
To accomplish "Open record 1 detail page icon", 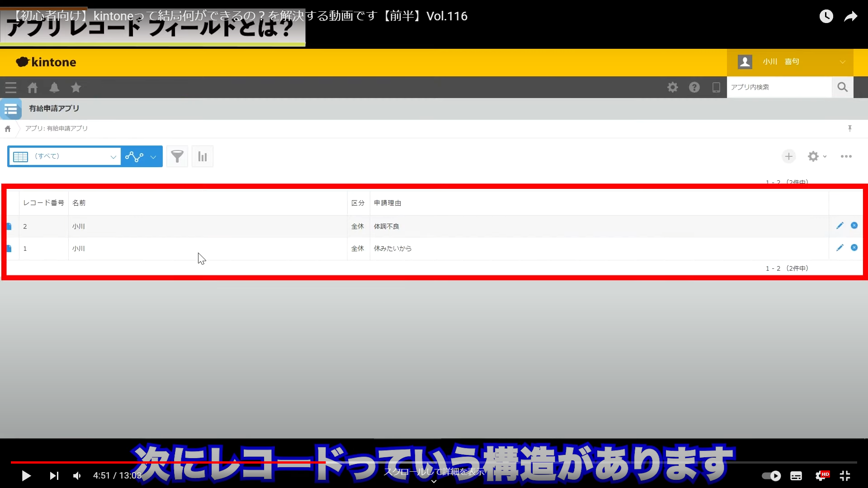I will (9, 249).
